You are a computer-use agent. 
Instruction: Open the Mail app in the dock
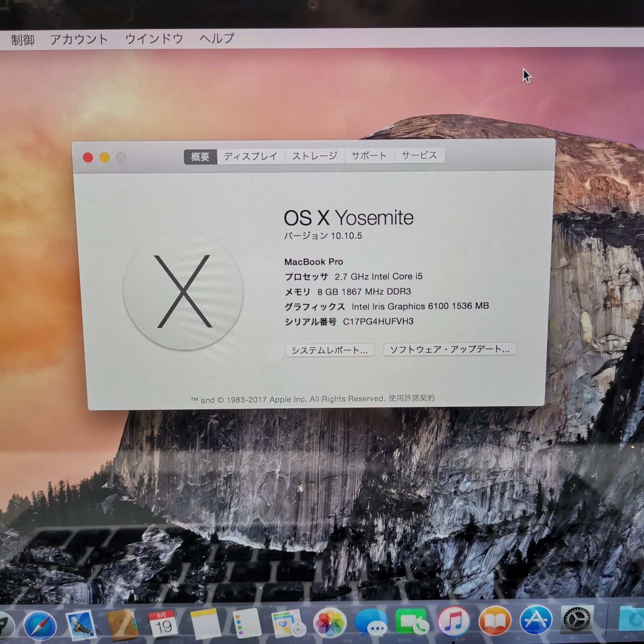(x=82, y=625)
